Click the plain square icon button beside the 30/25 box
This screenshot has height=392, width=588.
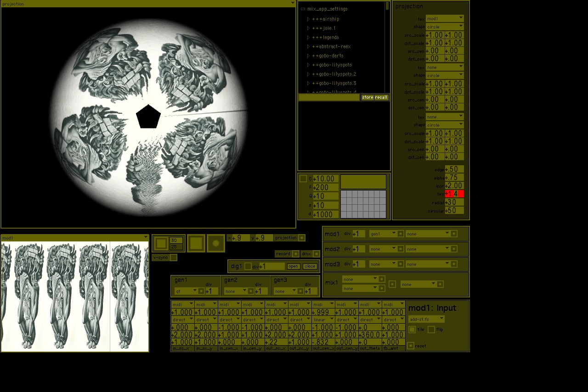[196, 243]
